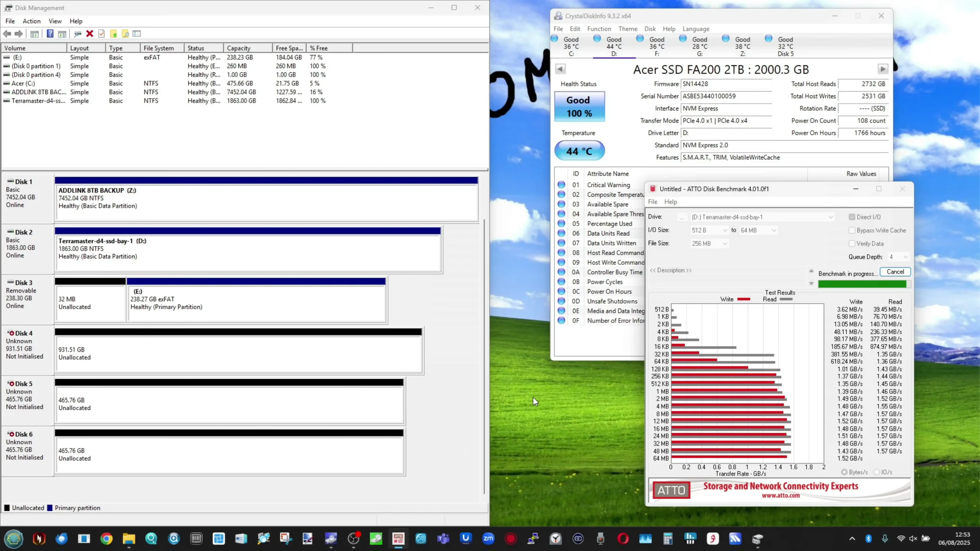This screenshot has width=980, height=551.
Task: Click the show/hide action pane icon
Action: [62, 34]
